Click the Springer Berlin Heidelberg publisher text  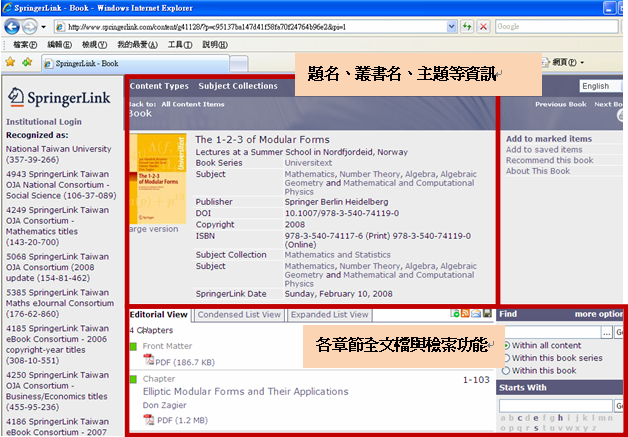tap(336, 202)
